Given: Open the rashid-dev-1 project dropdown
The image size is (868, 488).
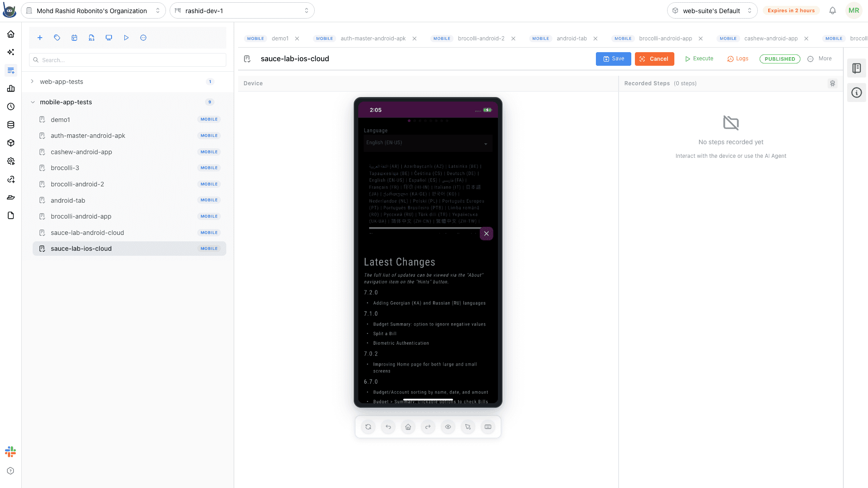Looking at the screenshot, I should pos(242,10).
